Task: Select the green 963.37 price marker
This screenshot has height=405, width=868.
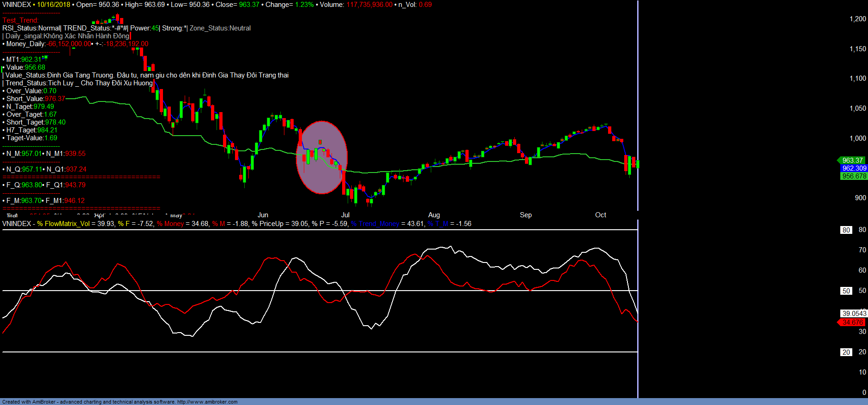Action: coord(852,161)
